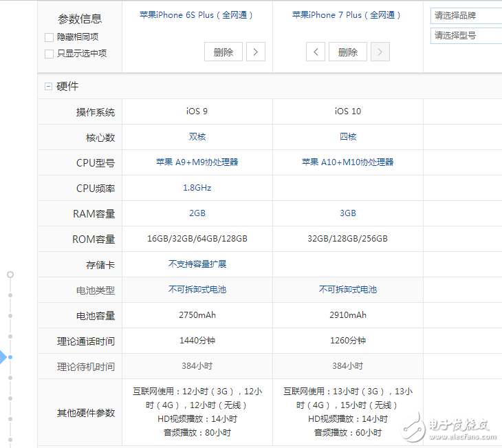Click the 参数信息 heading
Screen dimensions: 502x448
pyautogui.click(x=80, y=19)
